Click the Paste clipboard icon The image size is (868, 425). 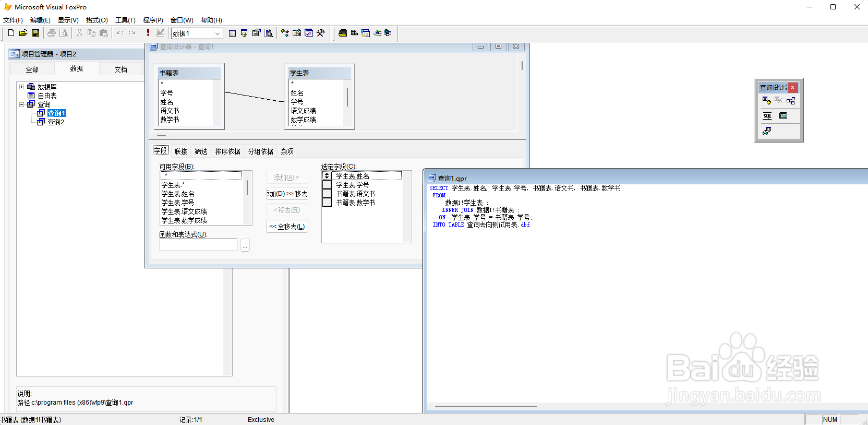(104, 33)
